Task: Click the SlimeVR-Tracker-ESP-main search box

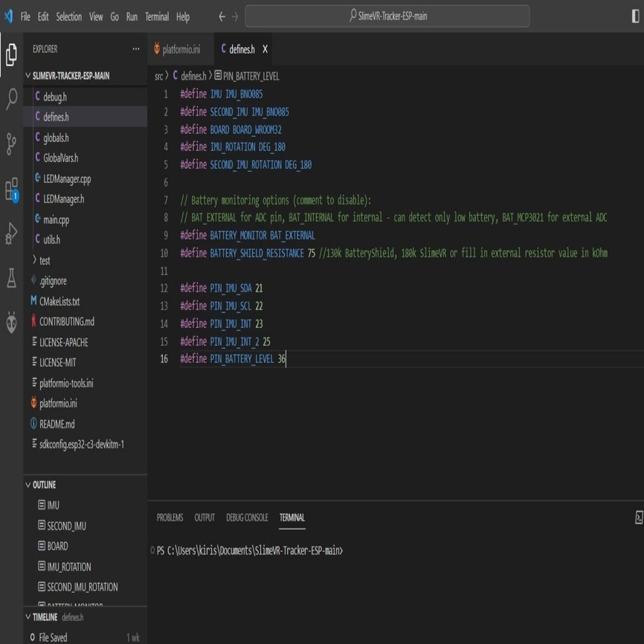Action: (x=387, y=16)
